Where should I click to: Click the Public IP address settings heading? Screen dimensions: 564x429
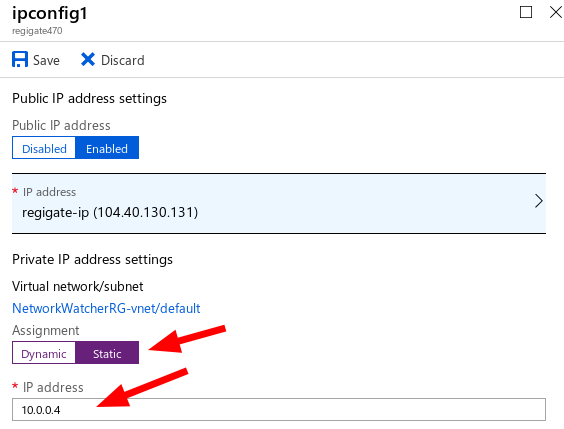coord(89,99)
